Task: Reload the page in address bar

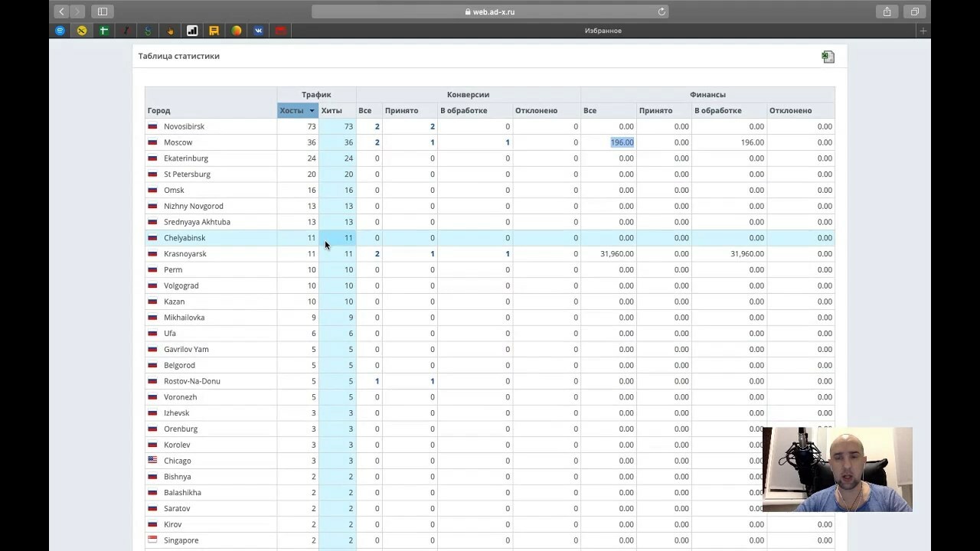Action: (661, 11)
